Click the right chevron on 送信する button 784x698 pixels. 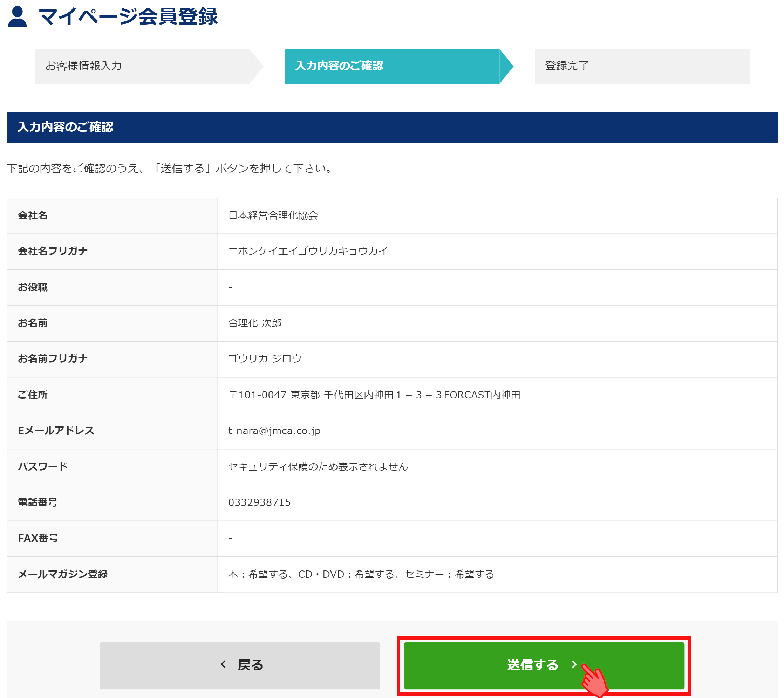574,664
